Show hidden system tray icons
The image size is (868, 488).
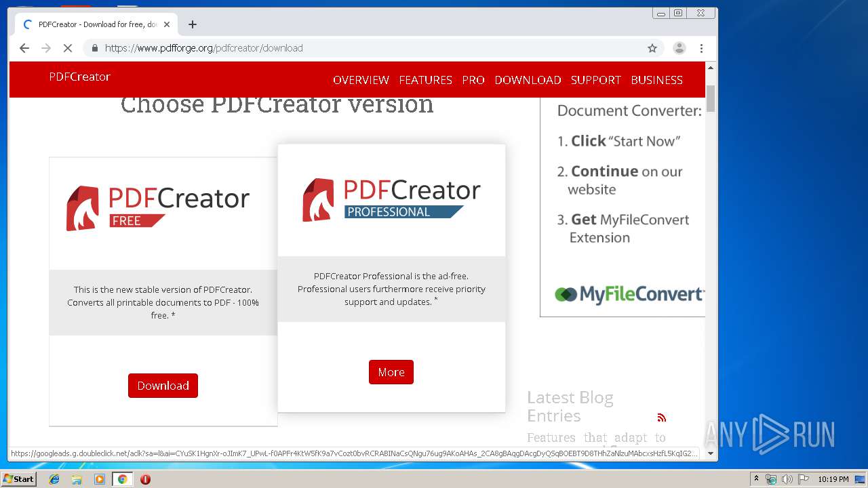[756, 479]
